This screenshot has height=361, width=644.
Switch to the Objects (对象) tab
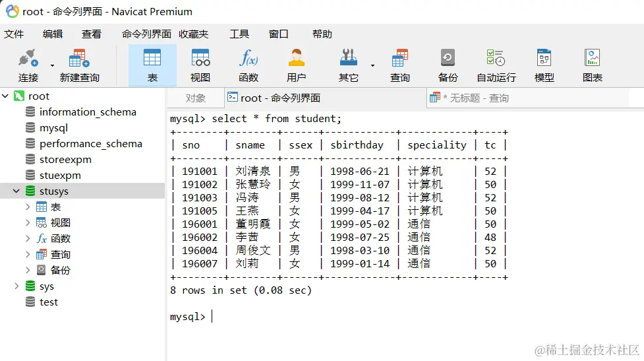point(196,98)
